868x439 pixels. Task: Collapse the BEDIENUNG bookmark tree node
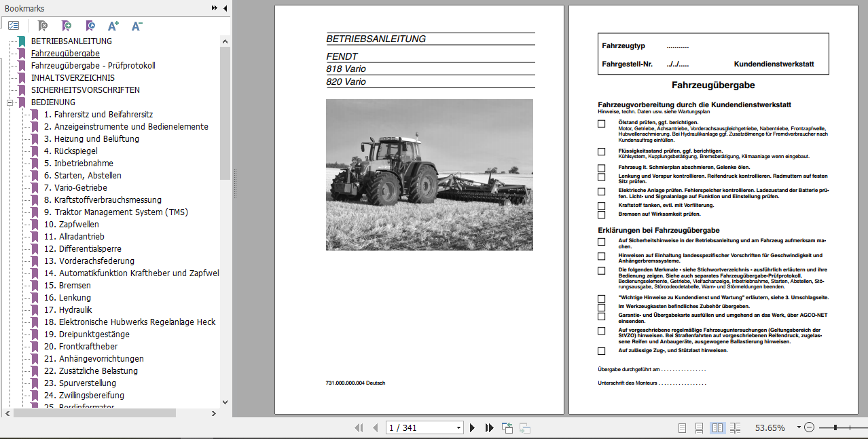[10, 102]
